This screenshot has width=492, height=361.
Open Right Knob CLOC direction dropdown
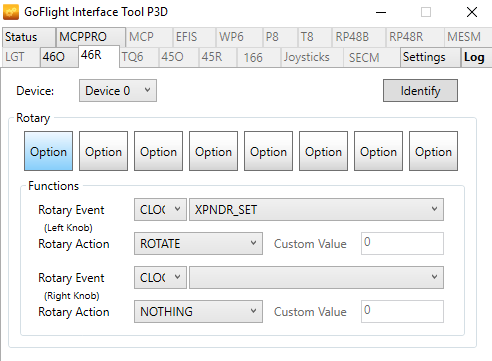click(x=160, y=277)
